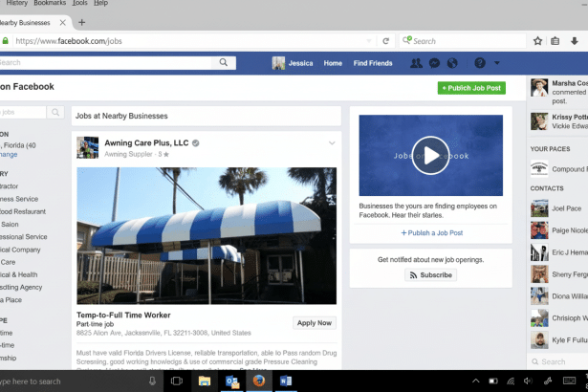
Task: Click the Publish a Job Post link
Action: pos(431,233)
